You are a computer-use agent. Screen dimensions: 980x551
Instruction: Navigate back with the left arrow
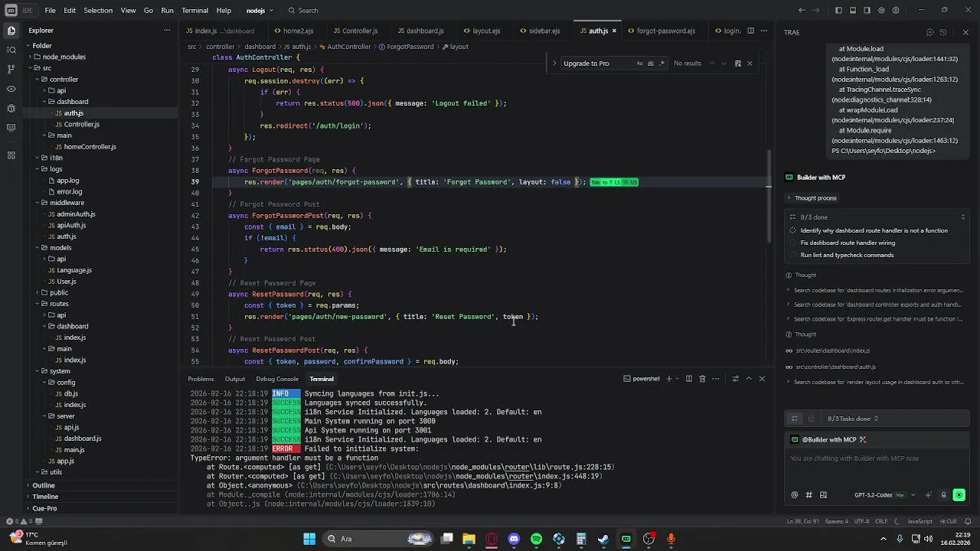point(802,10)
